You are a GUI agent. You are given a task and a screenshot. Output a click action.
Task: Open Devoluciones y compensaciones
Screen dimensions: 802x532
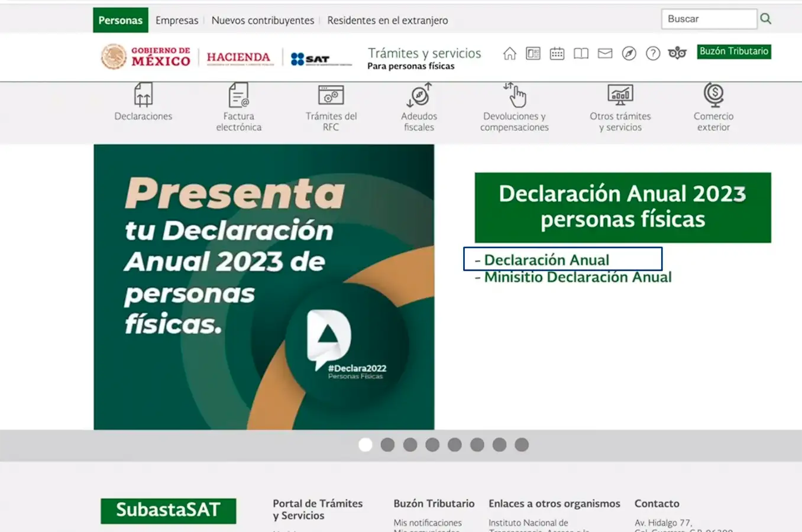coord(514,95)
